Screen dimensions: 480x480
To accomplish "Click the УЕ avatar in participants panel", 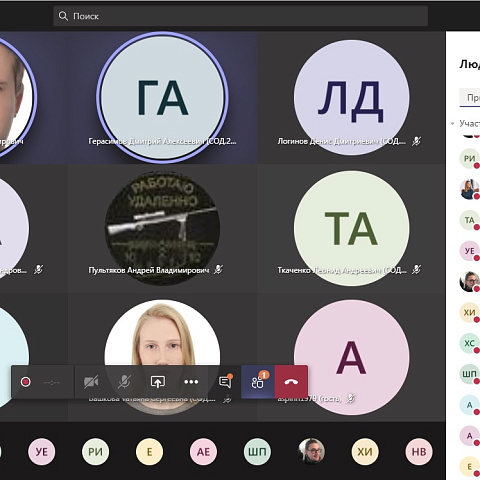I will coord(469,251).
